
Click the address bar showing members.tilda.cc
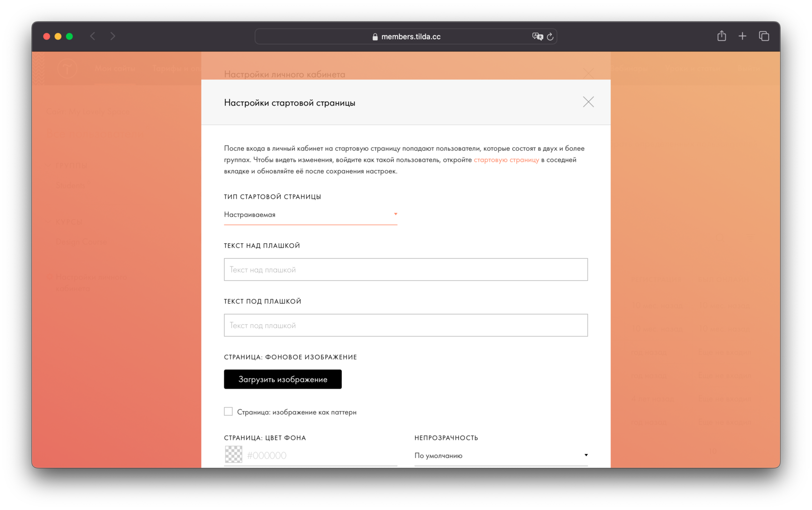click(406, 37)
